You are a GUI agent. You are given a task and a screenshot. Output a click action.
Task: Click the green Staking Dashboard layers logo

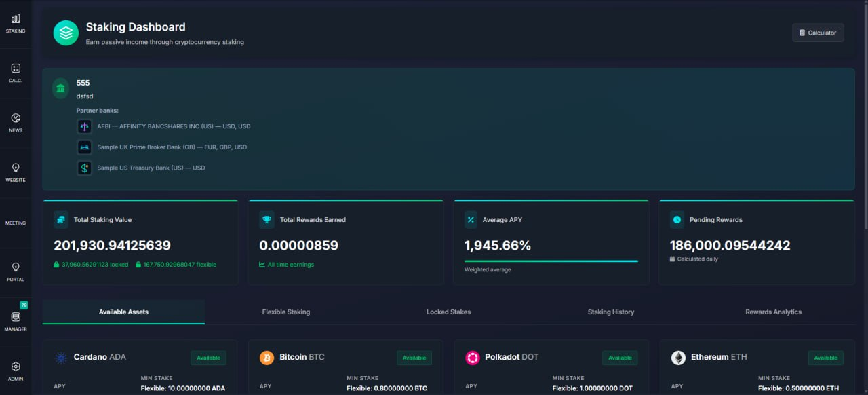pos(66,33)
